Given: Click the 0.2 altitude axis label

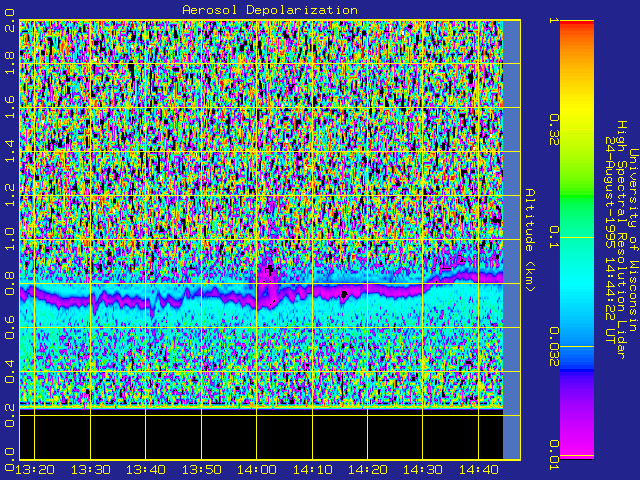Looking at the screenshot, I should tap(10, 416).
